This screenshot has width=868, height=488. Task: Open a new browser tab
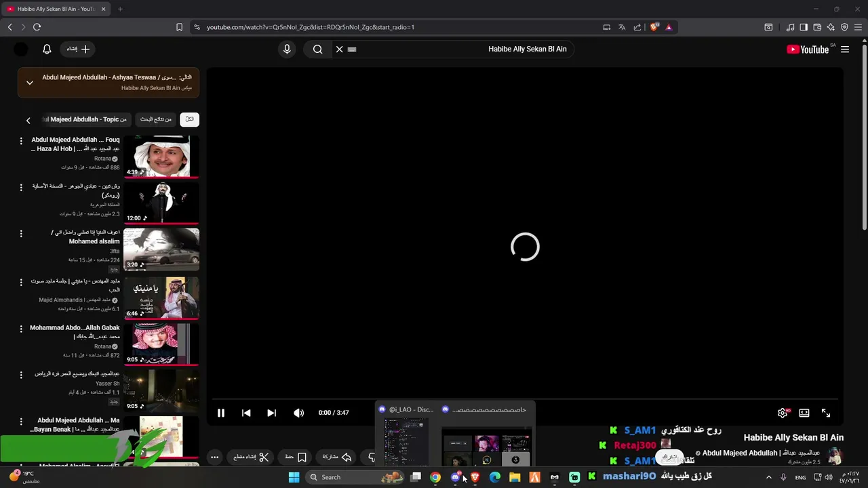tap(120, 9)
